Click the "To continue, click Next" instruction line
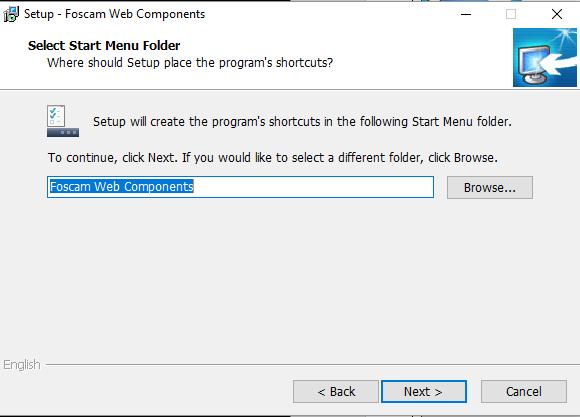Image resolution: width=580 pixels, height=417 pixels. (x=273, y=158)
